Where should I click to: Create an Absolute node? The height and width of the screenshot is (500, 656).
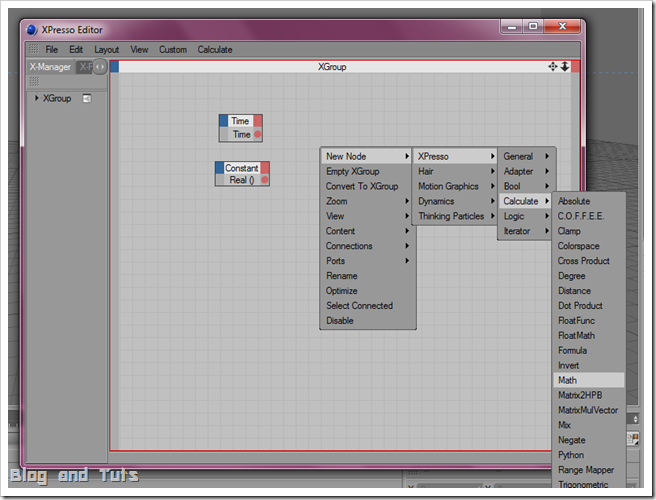tap(589, 201)
